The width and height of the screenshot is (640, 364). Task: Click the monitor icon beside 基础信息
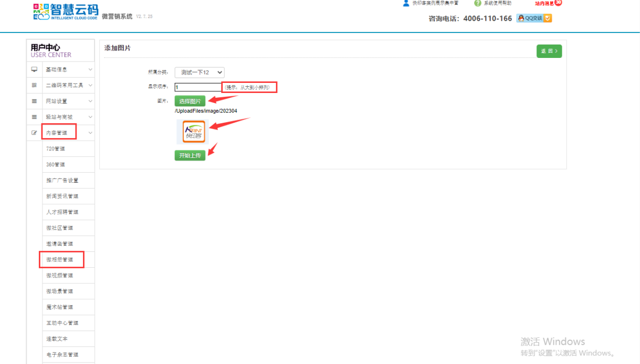pos(35,69)
